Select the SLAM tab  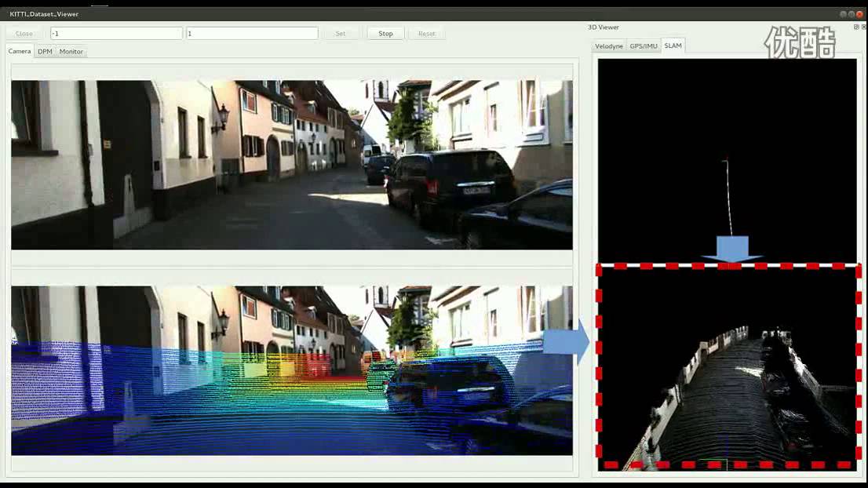coord(673,46)
